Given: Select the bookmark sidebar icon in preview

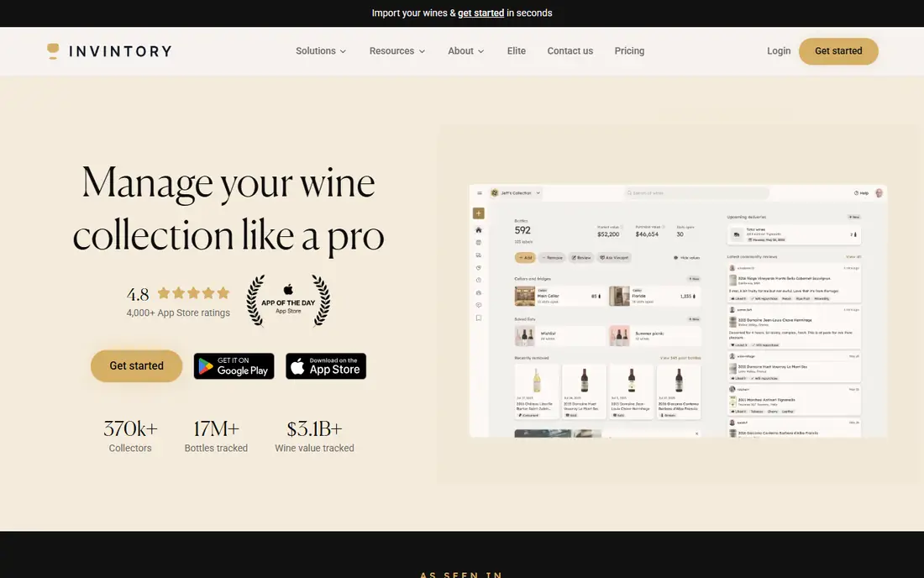Looking at the screenshot, I should (479, 318).
